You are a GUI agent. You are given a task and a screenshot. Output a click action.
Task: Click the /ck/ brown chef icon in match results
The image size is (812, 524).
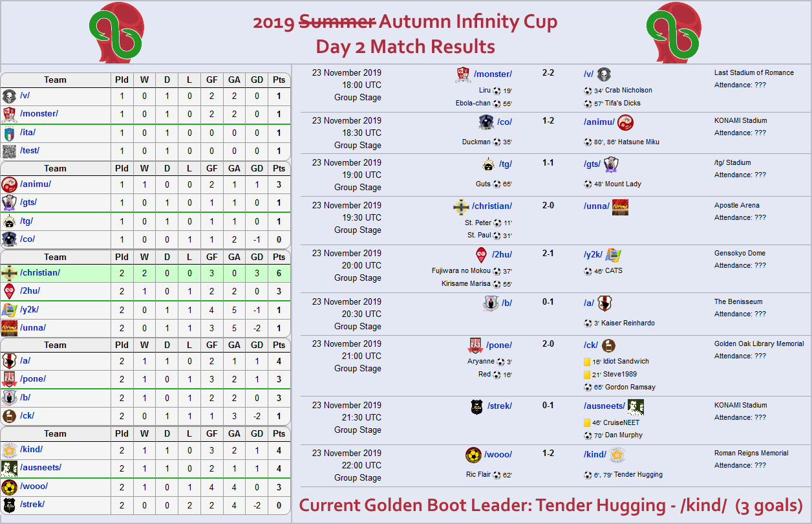tap(609, 345)
